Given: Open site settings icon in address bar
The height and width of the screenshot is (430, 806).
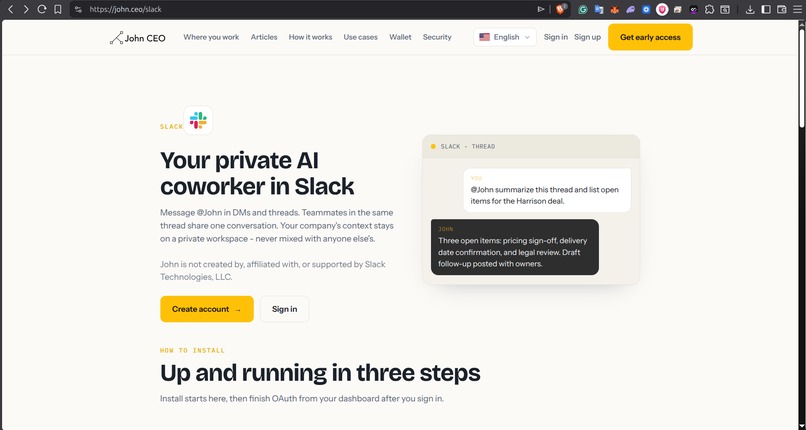Looking at the screenshot, I should pos(78,9).
